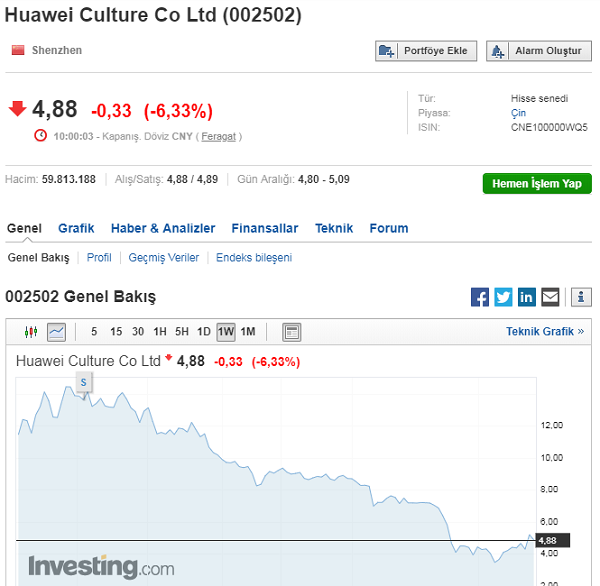Share page on LinkedIn
The image size is (600, 586).
click(x=527, y=297)
